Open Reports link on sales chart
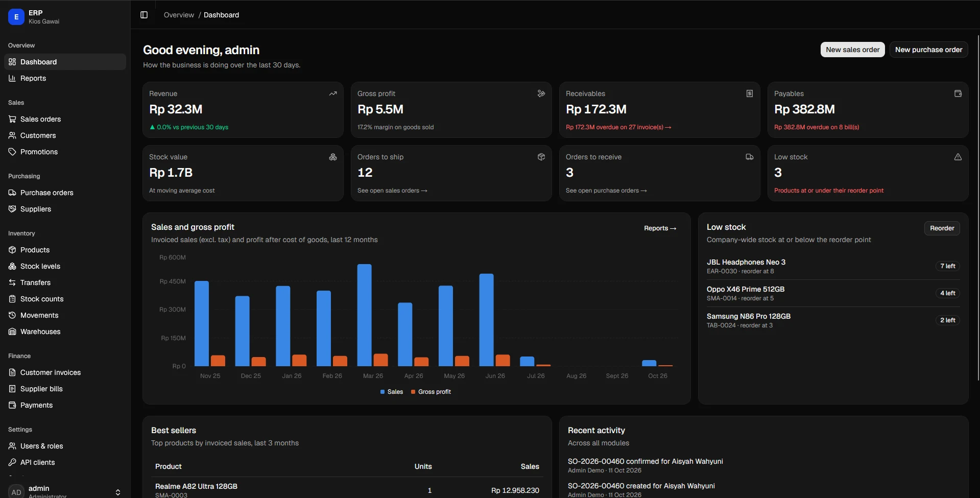 pos(660,228)
